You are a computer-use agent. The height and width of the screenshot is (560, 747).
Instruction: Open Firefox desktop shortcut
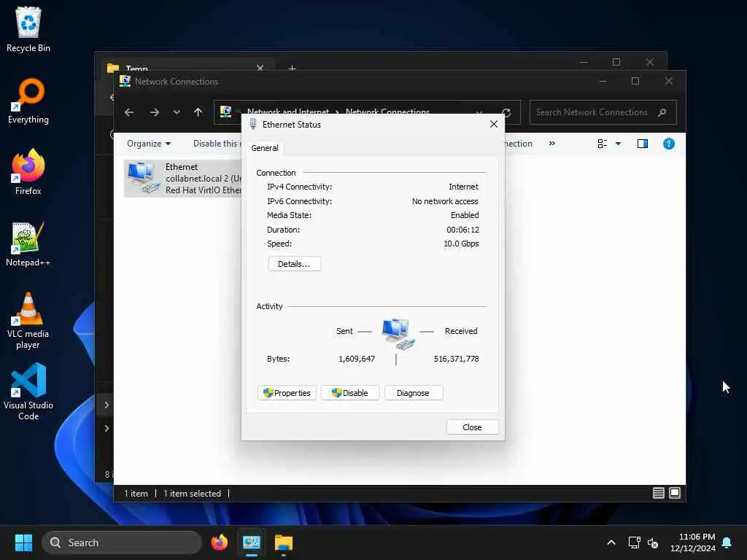click(28, 172)
